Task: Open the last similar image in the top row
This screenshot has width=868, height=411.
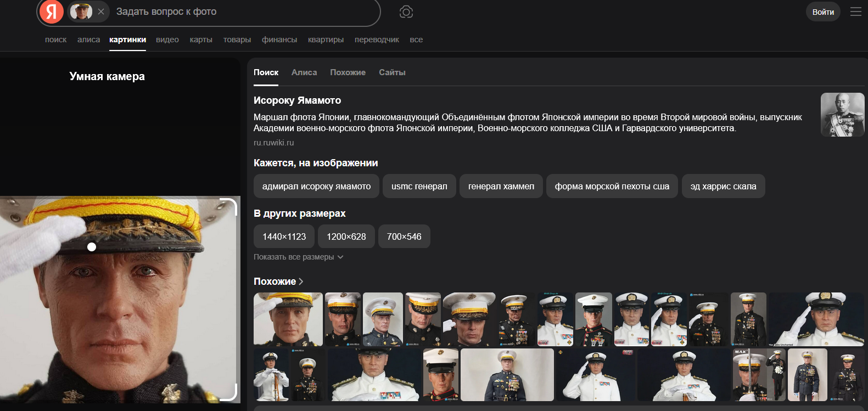Action: 816,319
